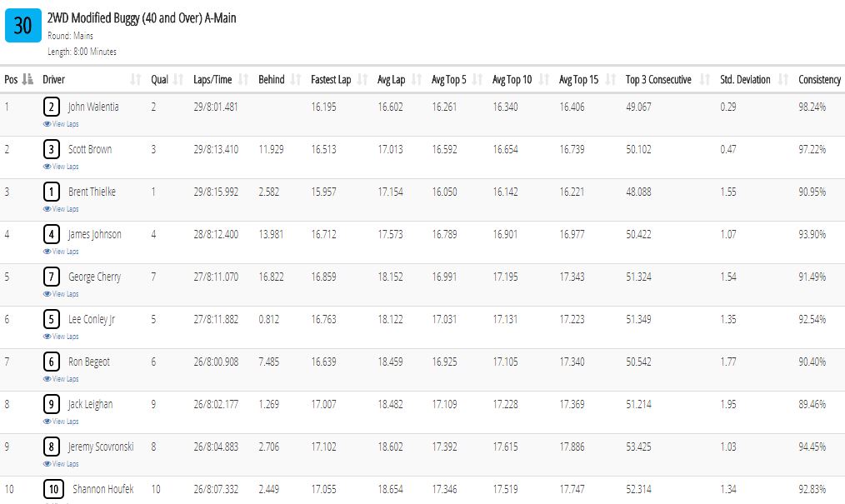This screenshot has width=845, height=504.
Task: Select driver name Jeremy Scovronski
Action: point(101,447)
